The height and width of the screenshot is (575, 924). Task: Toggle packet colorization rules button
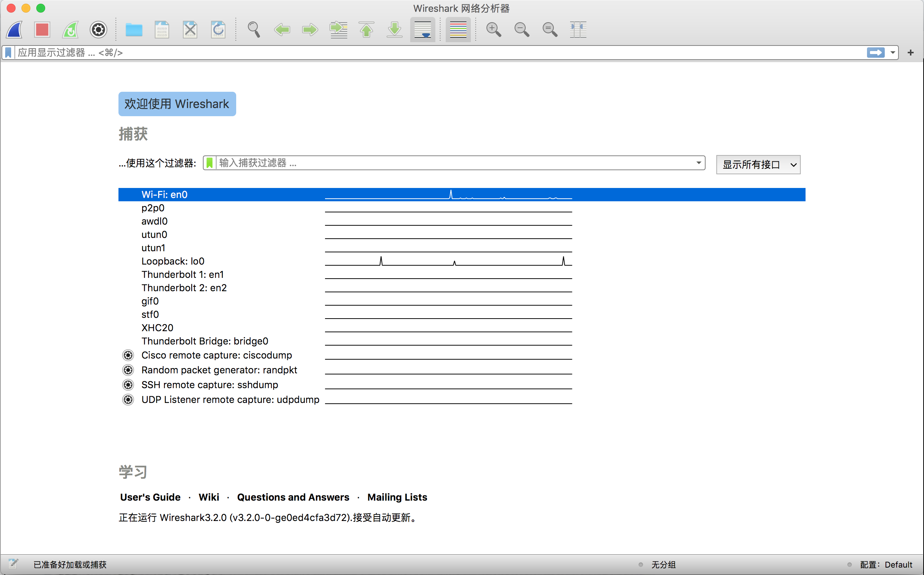click(458, 29)
